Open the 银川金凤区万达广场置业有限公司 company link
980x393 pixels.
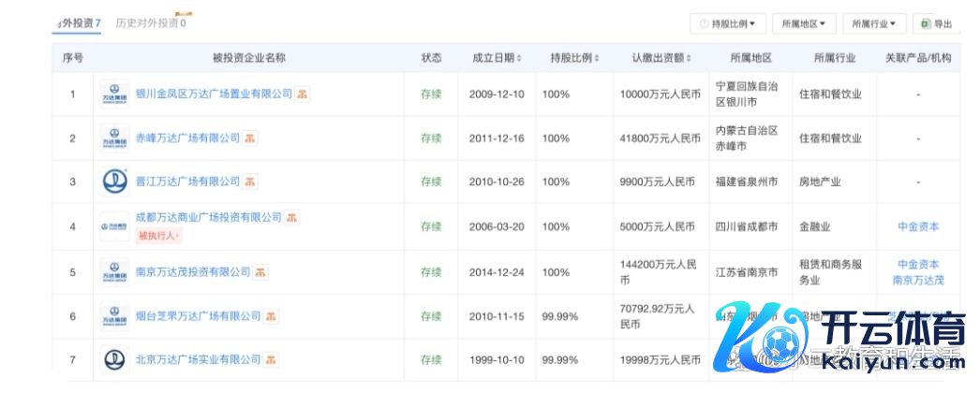tap(215, 94)
